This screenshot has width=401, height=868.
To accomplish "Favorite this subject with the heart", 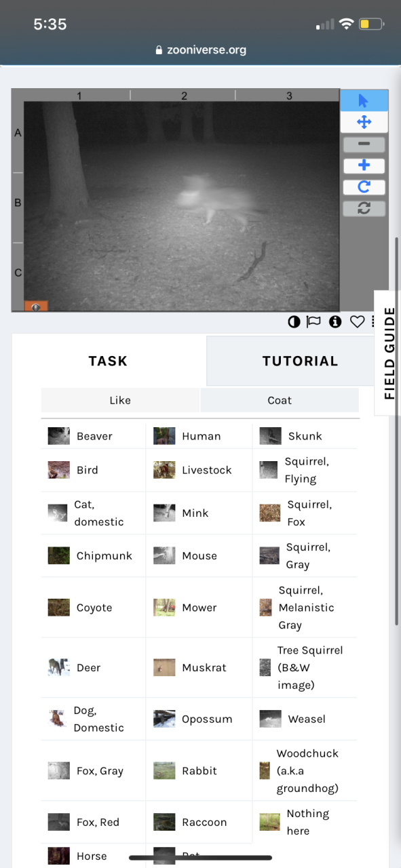I will click(357, 322).
